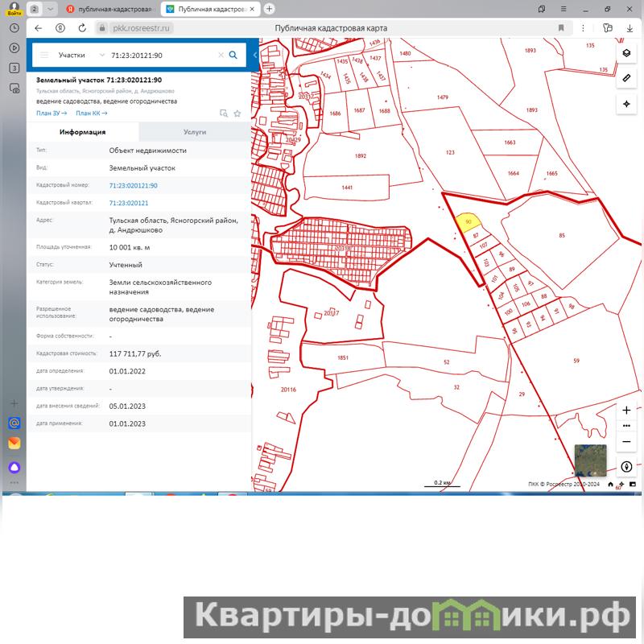644x644 pixels.
Task: Open the План КК link
Action: click(x=91, y=114)
